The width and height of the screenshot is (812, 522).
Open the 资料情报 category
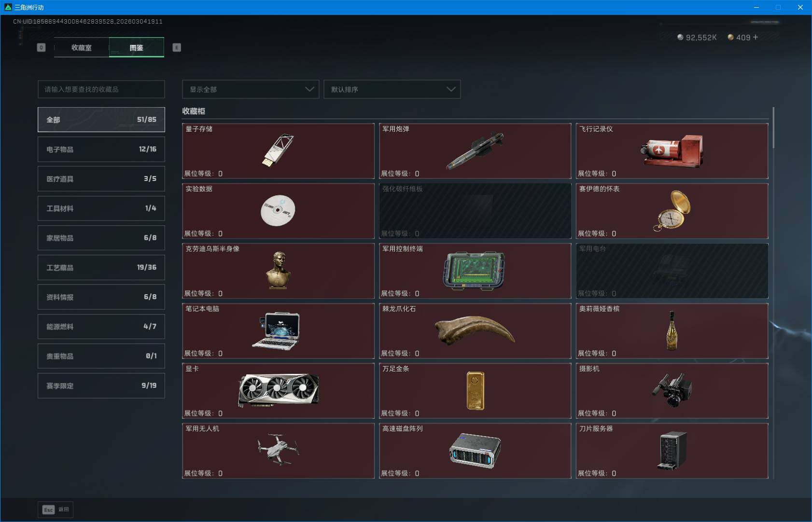pyautogui.click(x=101, y=297)
